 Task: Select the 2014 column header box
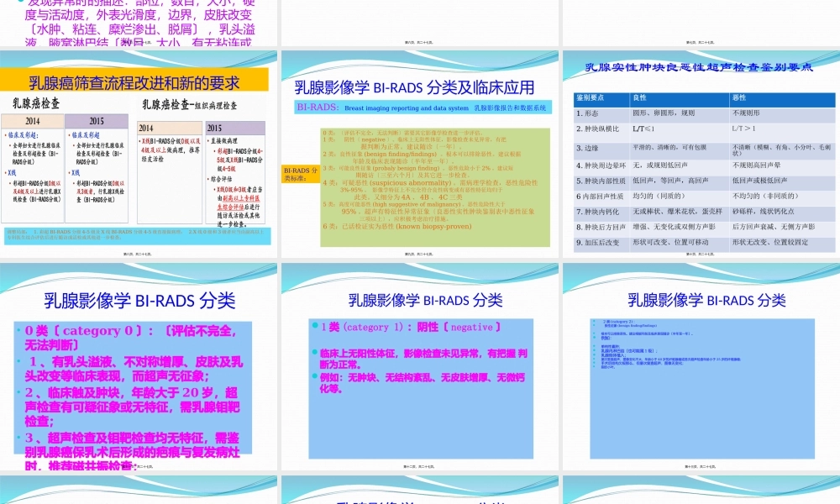(34, 120)
